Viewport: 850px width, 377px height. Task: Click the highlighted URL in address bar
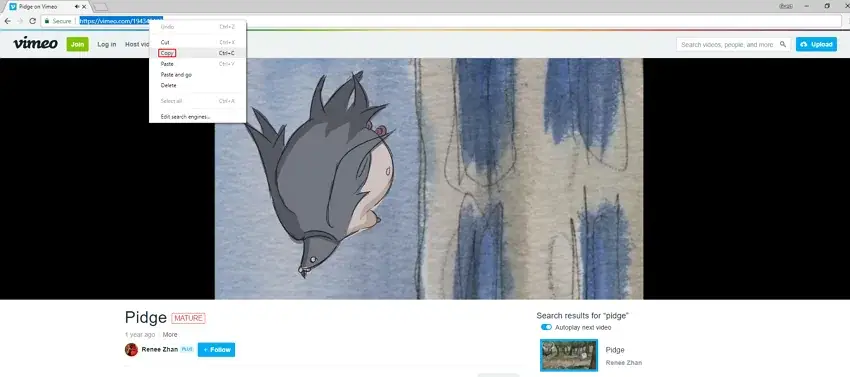point(121,21)
